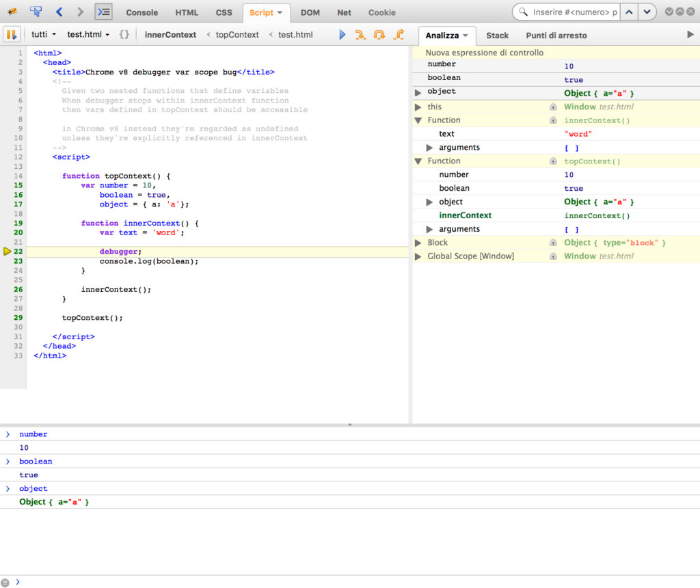This screenshot has height=588, width=700.
Task: Open the Analizza tab menu arrow
Action: tap(466, 36)
